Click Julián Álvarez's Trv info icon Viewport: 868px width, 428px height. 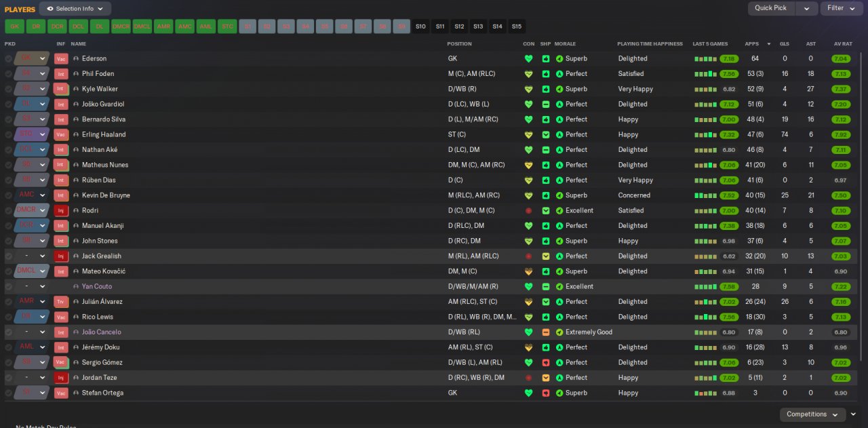click(x=61, y=302)
